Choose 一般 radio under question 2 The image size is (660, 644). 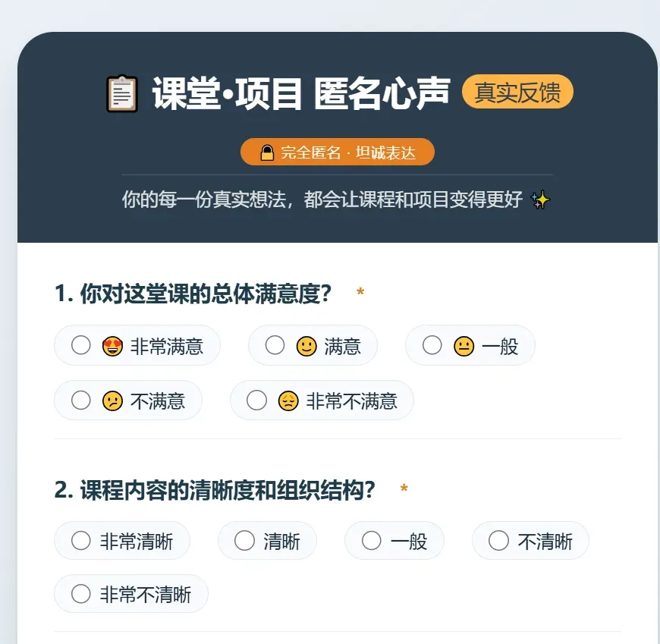click(372, 541)
